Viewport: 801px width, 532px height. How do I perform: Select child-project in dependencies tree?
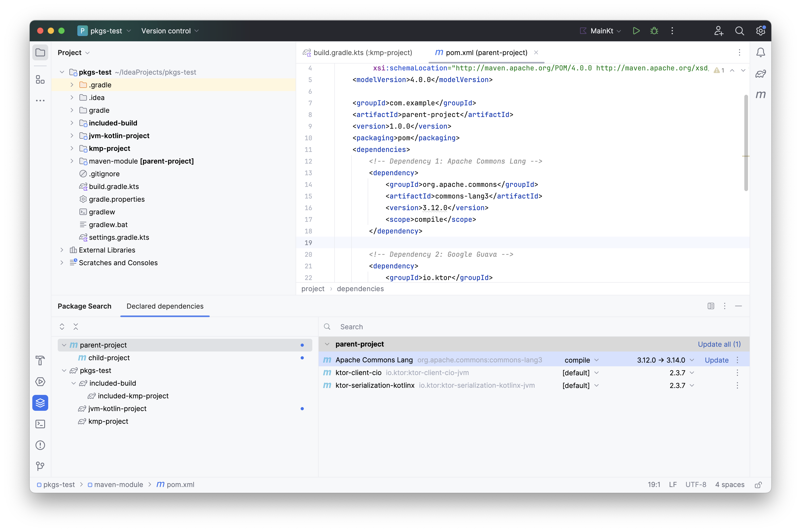click(109, 358)
